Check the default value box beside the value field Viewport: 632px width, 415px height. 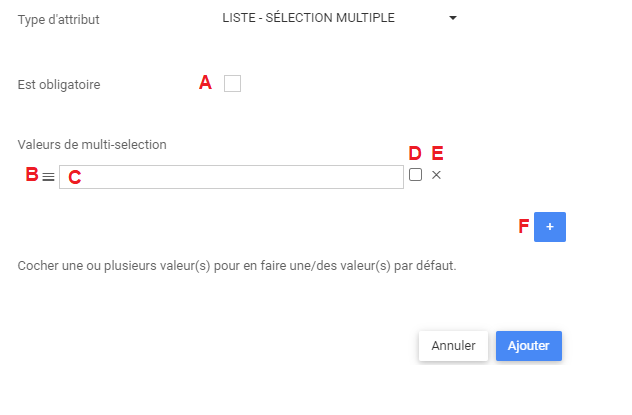tap(415, 175)
